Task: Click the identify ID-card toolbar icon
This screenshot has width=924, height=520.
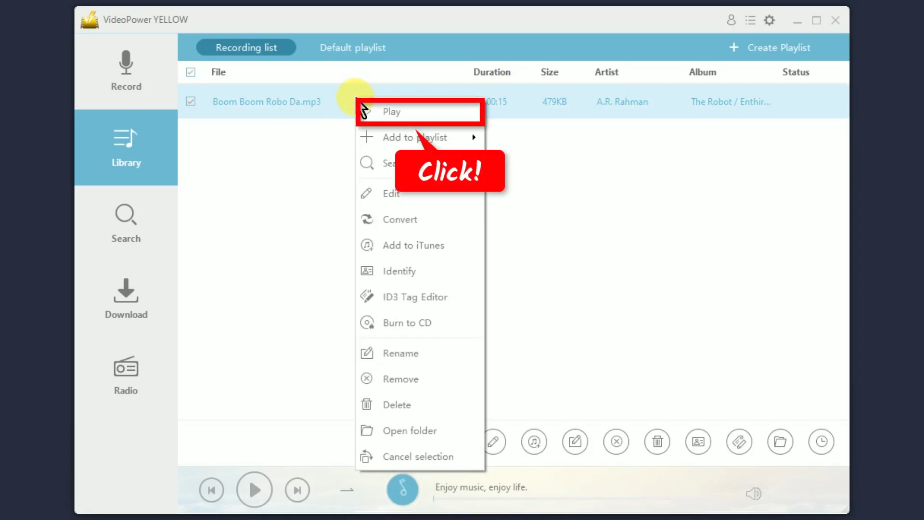Action: 698,442
